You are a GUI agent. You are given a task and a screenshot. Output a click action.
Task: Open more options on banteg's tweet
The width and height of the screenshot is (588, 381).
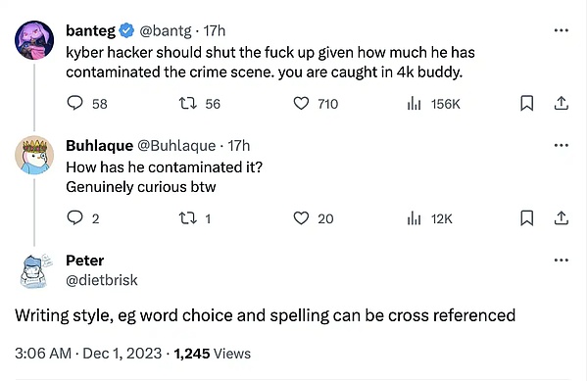(562, 30)
